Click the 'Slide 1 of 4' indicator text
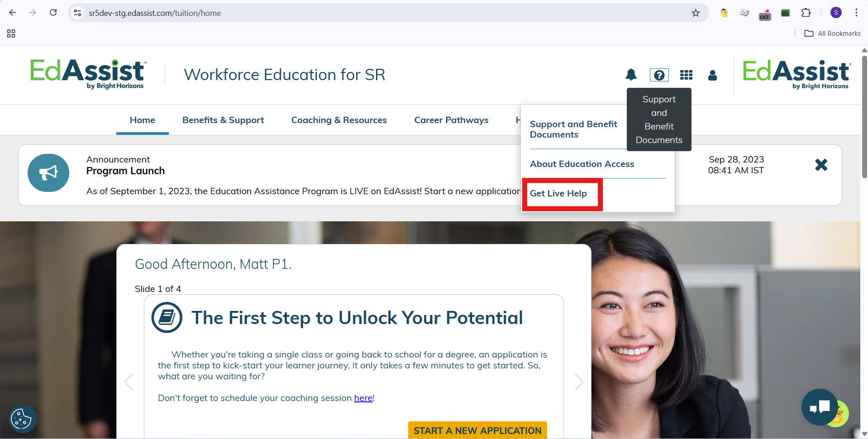 [x=158, y=289]
